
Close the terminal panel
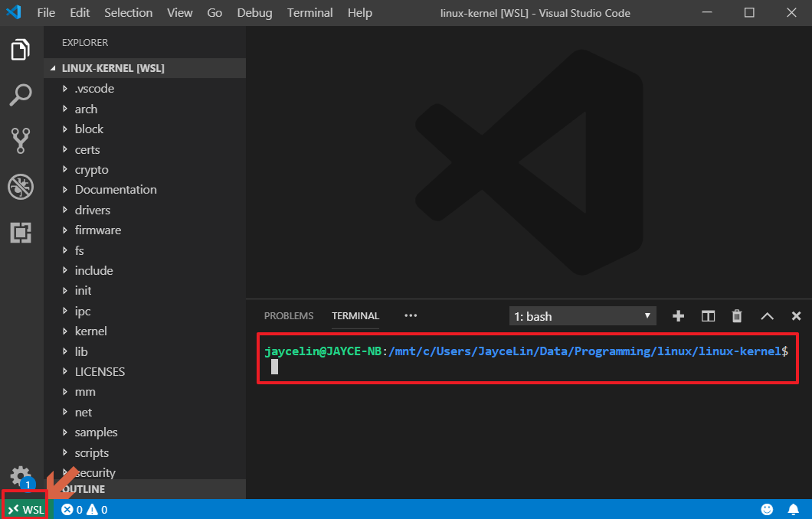point(797,315)
